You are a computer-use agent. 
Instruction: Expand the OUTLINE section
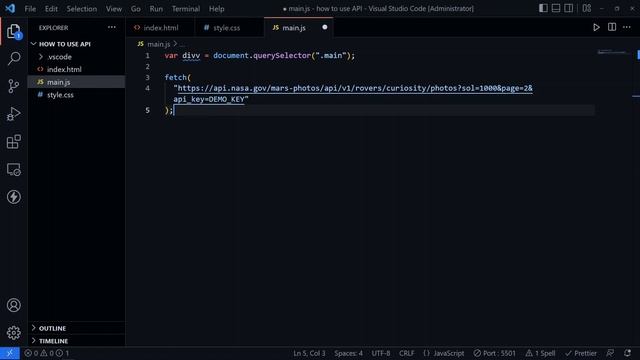click(76, 328)
